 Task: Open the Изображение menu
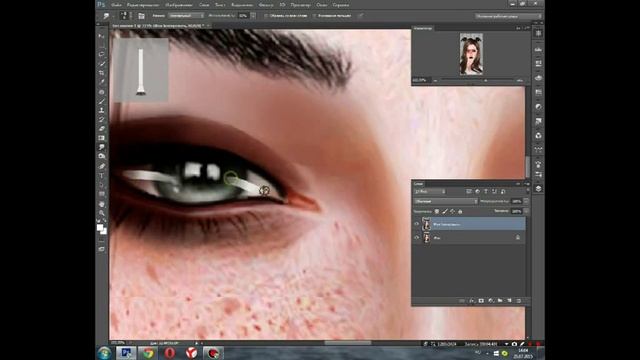point(179,5)
